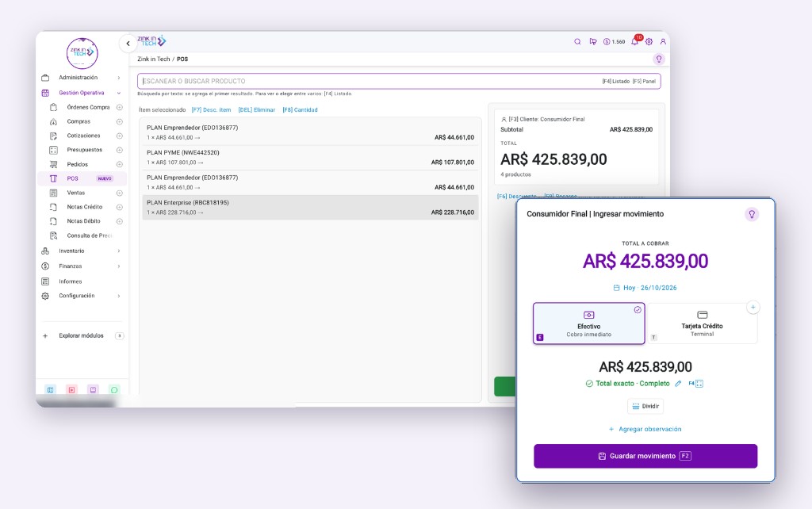Focus the Escanear o buscar producto field

(x=399, y=82)
